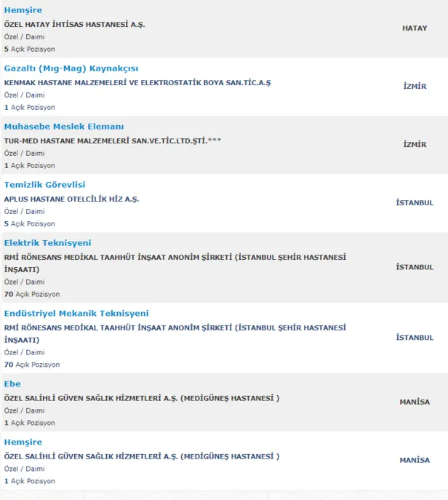This screenshot has width=448, height=500.
Task: Open the Hemşire listing at Özel Hatay İhtisas
Action: (23, 10)
